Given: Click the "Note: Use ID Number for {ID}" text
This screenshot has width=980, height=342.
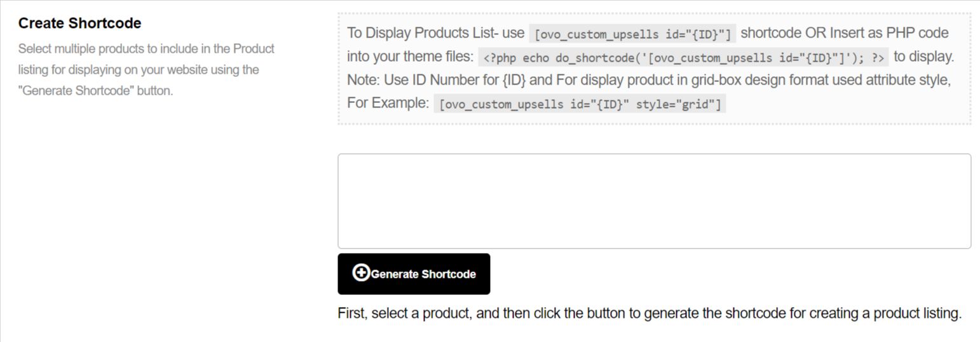Looking at the screenshot, I should (x=437, y=81).
